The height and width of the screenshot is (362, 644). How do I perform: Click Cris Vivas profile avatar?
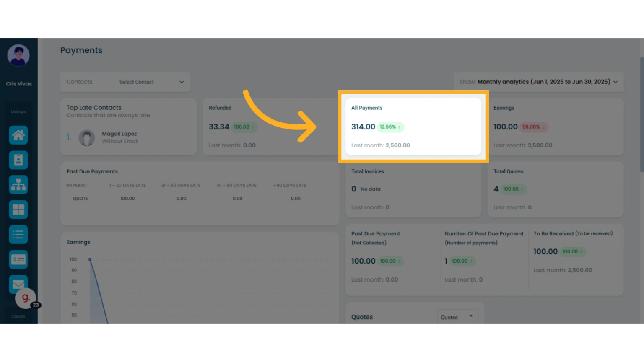18,55
